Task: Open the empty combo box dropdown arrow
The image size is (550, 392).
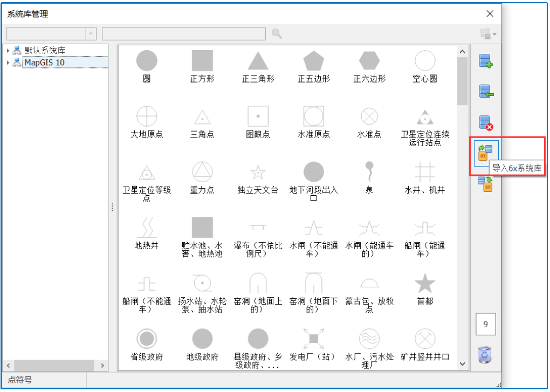Action: pos(91,33)
